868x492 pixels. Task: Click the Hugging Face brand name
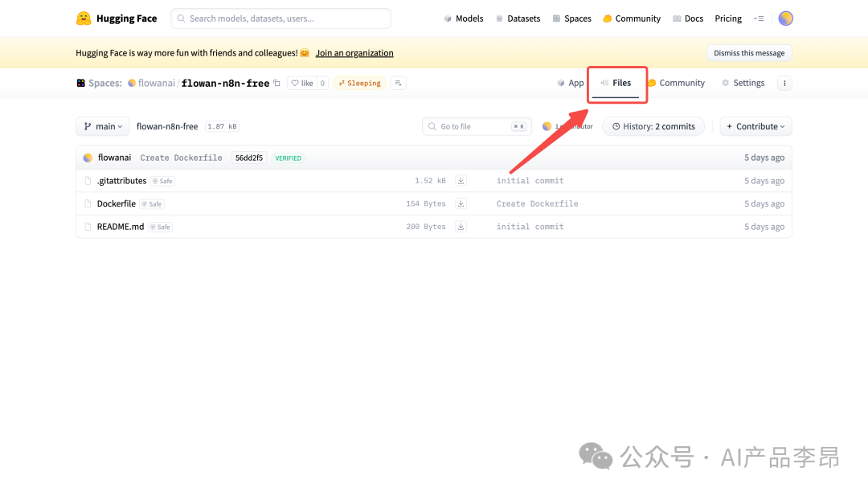pos(127,18)
